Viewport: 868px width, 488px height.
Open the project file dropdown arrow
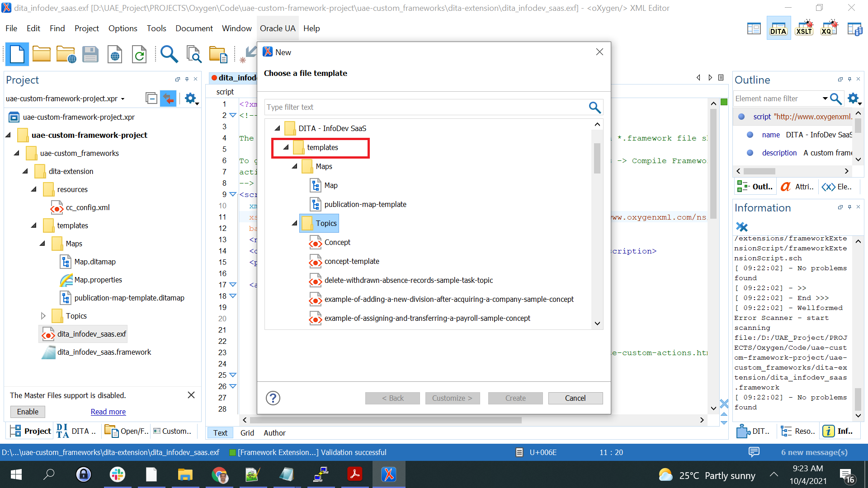(x=123, y=99)
